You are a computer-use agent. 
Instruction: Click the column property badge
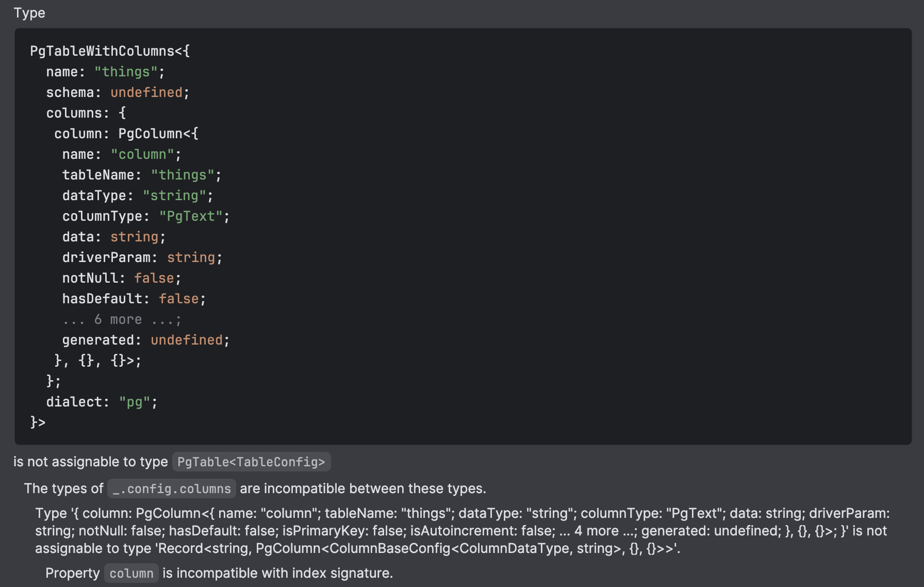point(131,573)
